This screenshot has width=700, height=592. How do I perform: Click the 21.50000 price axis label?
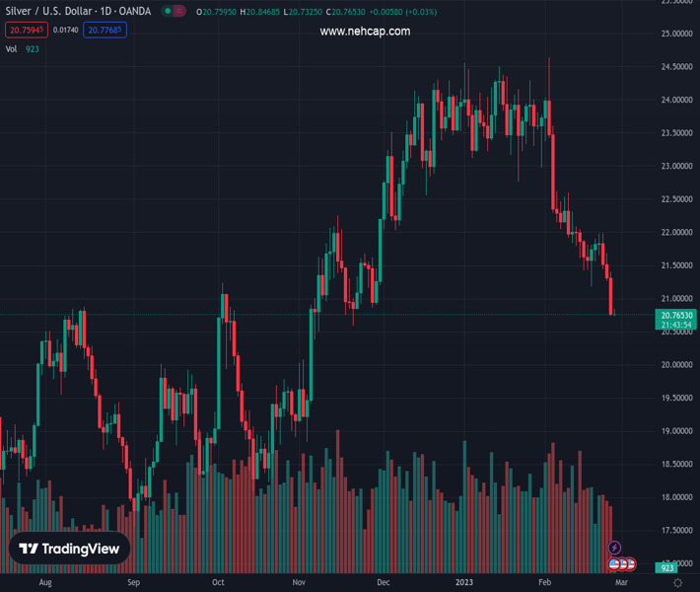coord(676,265)
